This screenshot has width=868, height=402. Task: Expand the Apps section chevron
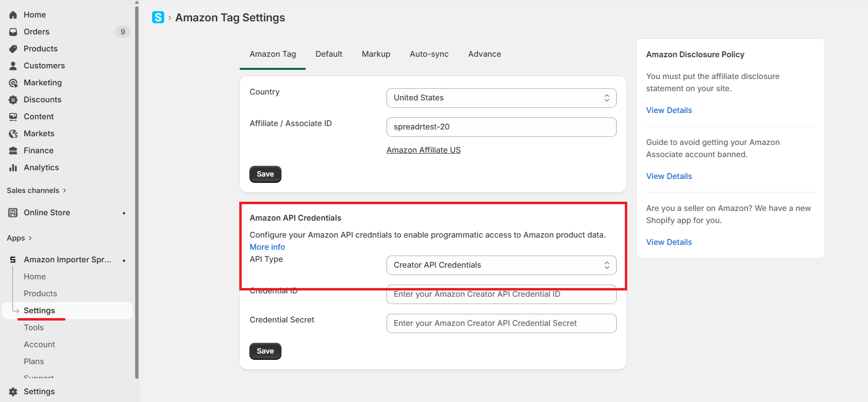tap(30, 238)
